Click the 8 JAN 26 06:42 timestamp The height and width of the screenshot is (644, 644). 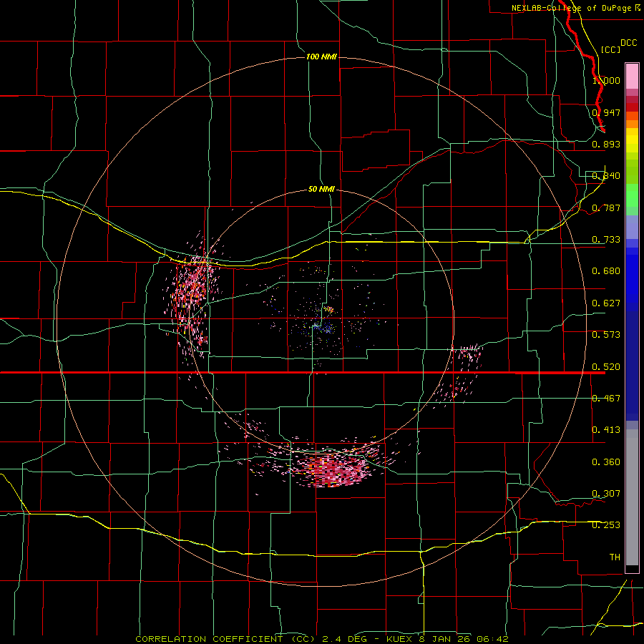pos(464,639)
